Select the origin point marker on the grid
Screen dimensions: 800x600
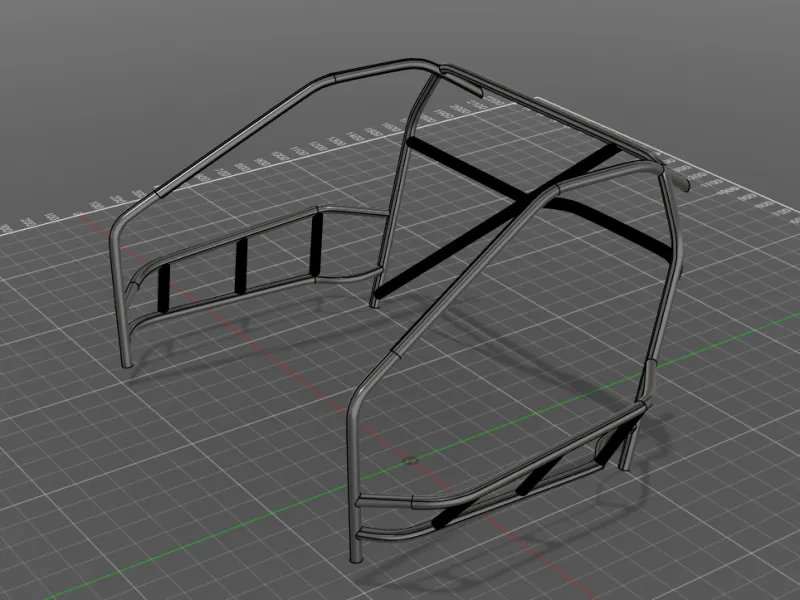tap(410, 461)
